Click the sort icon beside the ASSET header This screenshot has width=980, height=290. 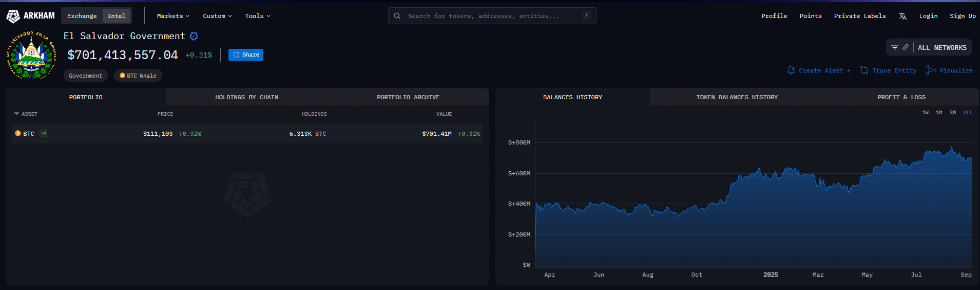point(16,114)
